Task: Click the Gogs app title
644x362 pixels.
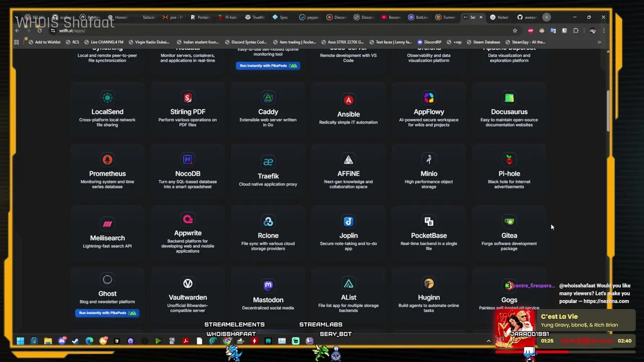Action: 509,300
